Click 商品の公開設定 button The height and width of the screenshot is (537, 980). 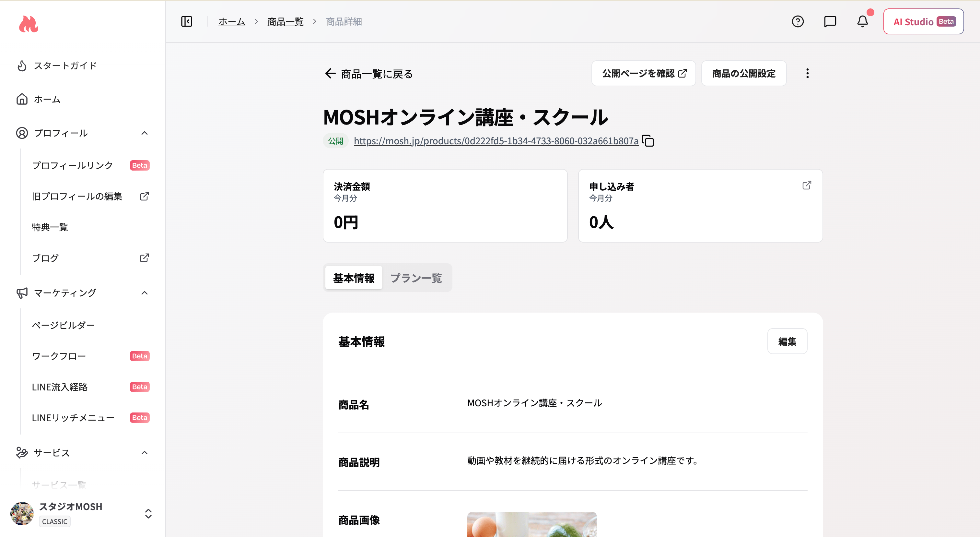(x=744, y=74)
